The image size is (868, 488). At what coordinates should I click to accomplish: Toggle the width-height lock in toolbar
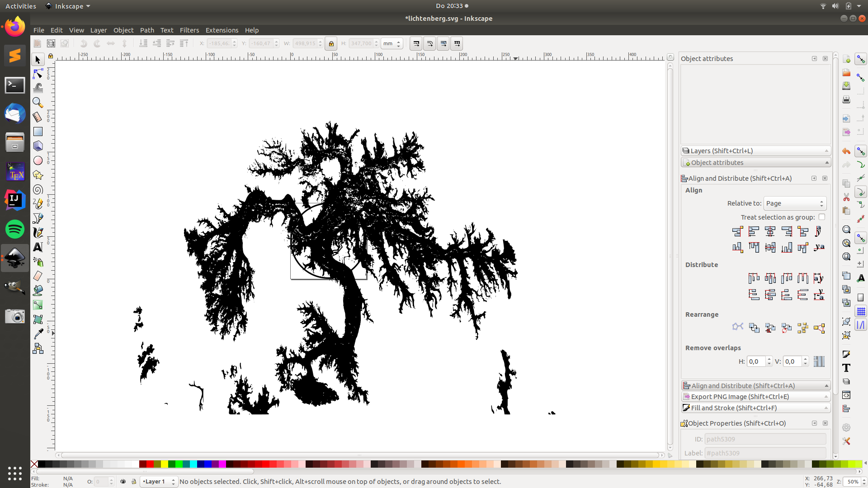[x=331, y=43]
